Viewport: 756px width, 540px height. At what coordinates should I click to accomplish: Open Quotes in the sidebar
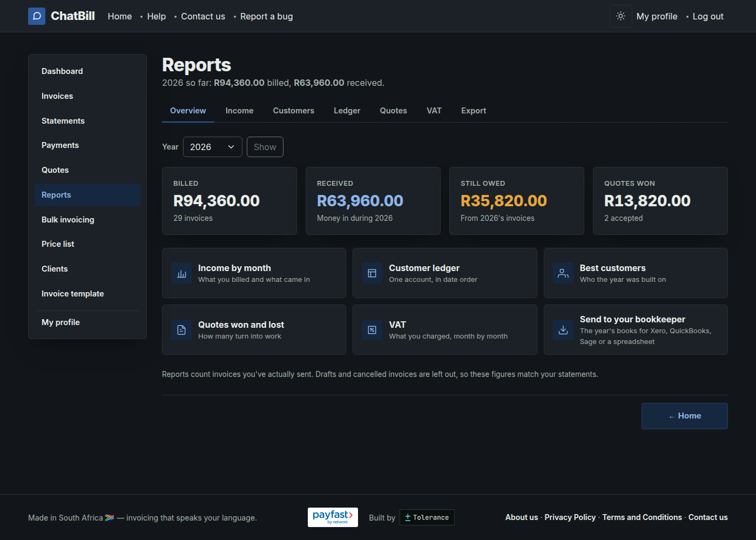87,170
